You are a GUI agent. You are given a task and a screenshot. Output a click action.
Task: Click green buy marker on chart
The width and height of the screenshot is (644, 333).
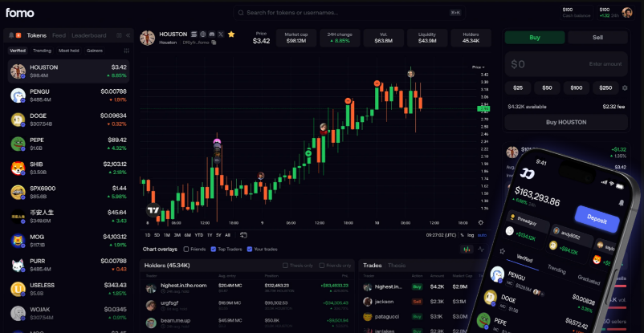[308, 153]
